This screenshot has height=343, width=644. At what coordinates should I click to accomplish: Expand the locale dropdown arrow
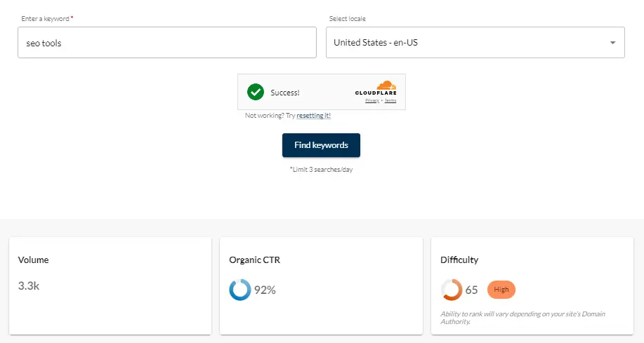point(612,43)
